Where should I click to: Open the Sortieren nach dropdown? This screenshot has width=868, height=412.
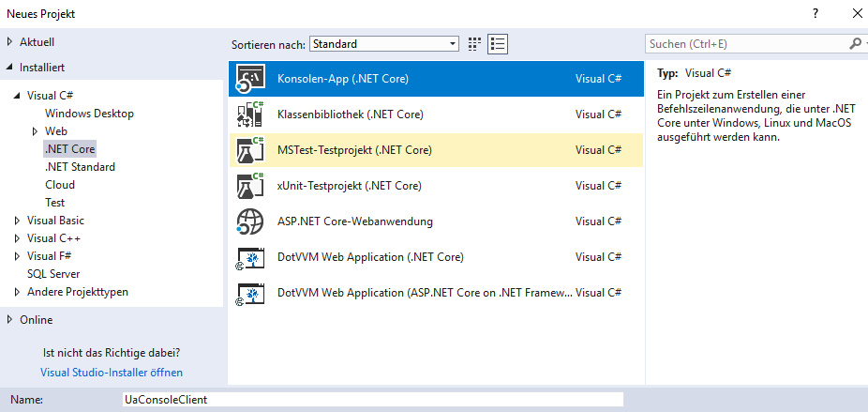pos(383,44)
